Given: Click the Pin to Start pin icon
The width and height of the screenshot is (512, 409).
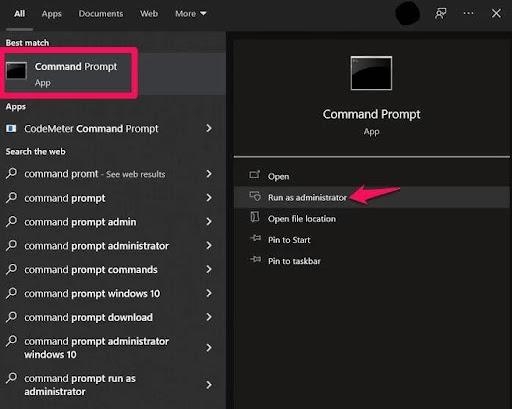Looking at the screenshot, I should [255, 238].
